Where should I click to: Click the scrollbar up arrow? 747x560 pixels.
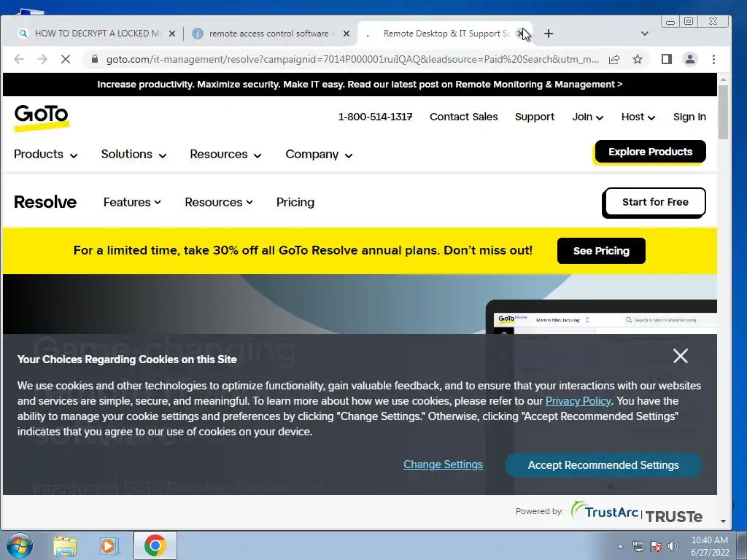723,79
